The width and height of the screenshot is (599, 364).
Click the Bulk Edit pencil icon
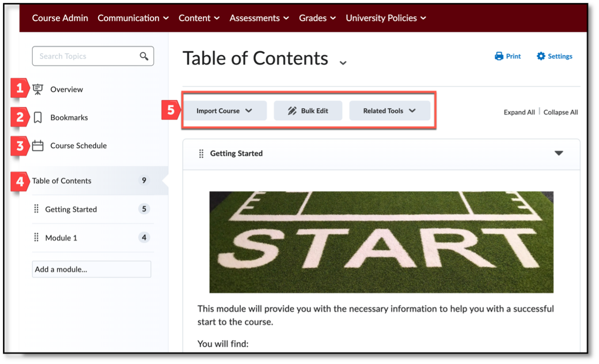[x=291, y=110]
